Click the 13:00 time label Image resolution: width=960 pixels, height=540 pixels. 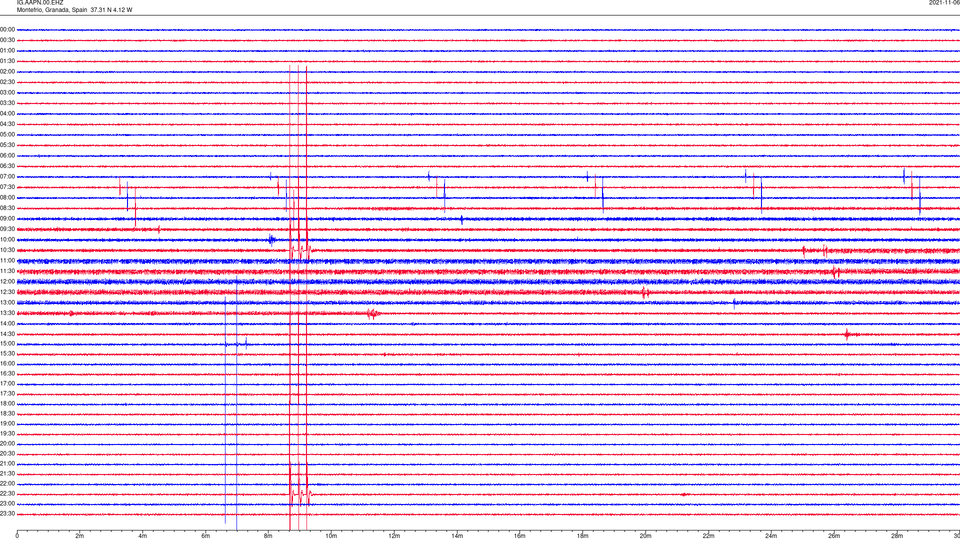click(7, 302)
